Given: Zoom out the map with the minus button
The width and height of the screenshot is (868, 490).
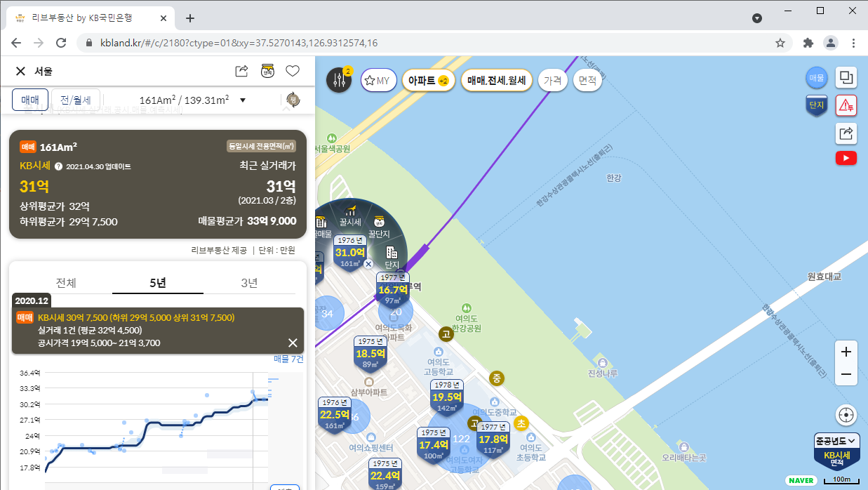Looking at the screenshot, I should (846, 374).
